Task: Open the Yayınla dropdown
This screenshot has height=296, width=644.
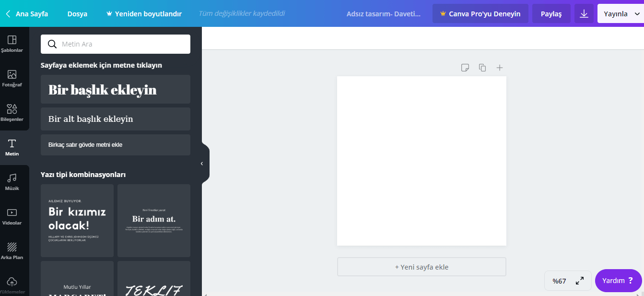Action: (x=621, y=13)
